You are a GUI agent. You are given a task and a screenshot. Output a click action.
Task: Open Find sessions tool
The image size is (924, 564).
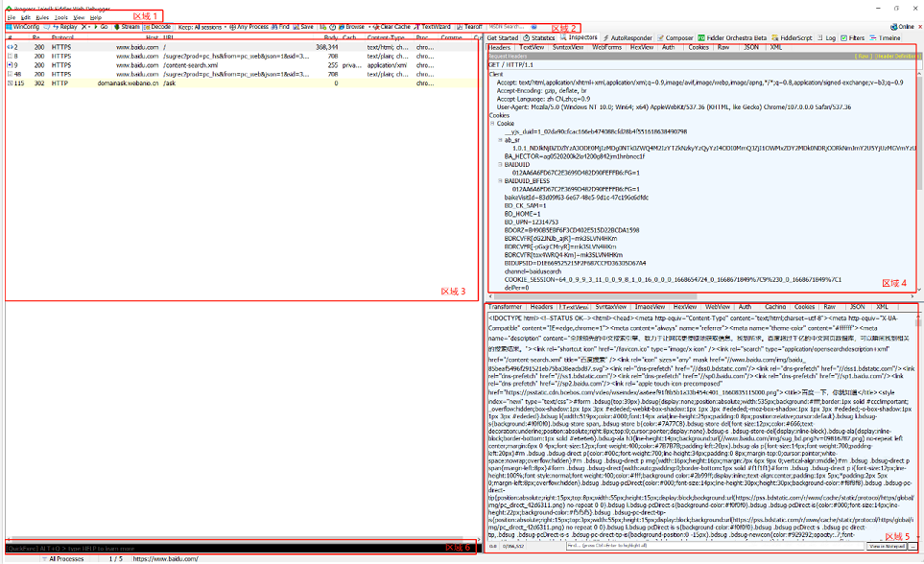(280, 27)
